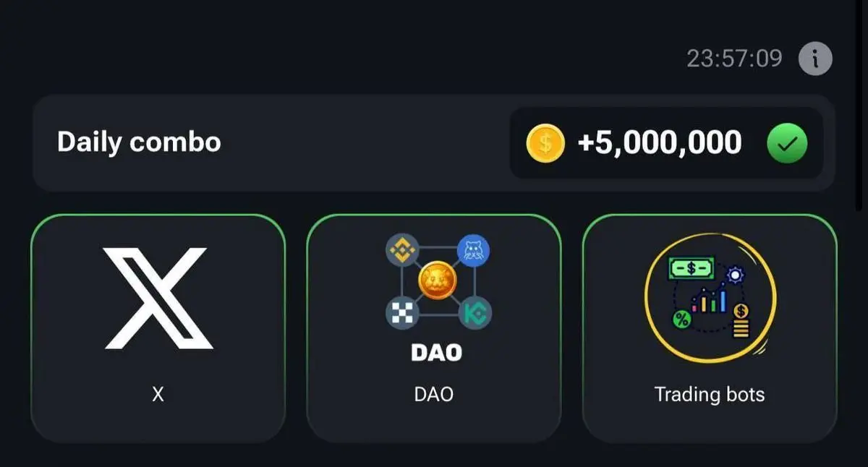
Task: Click the blue gear in Trading bots graphic
Action: coord(736,275)
